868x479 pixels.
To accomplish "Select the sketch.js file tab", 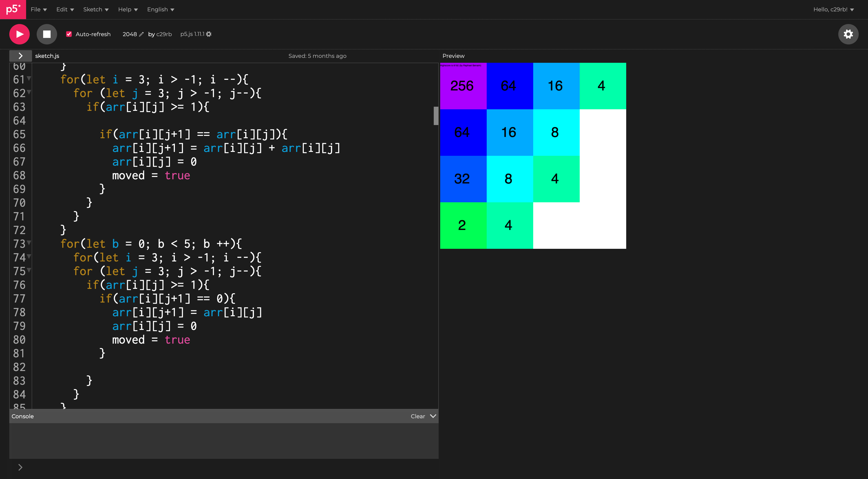I will point(47,56).
